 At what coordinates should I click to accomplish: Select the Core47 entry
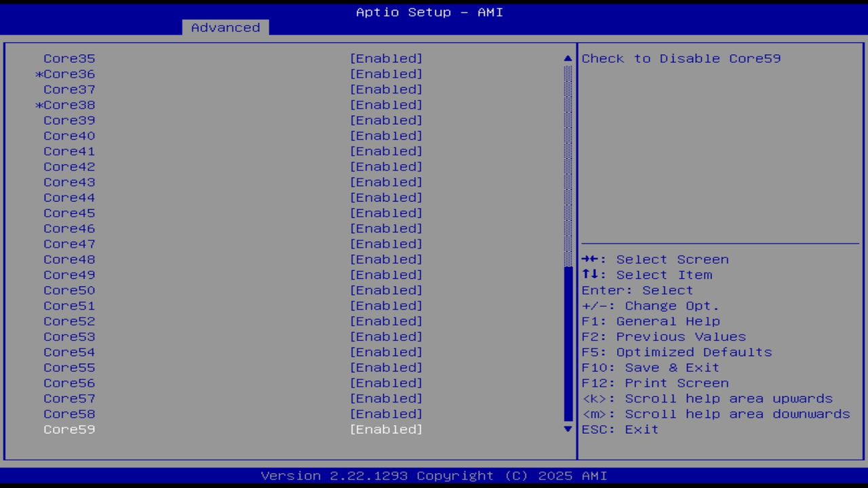(68, 243)
